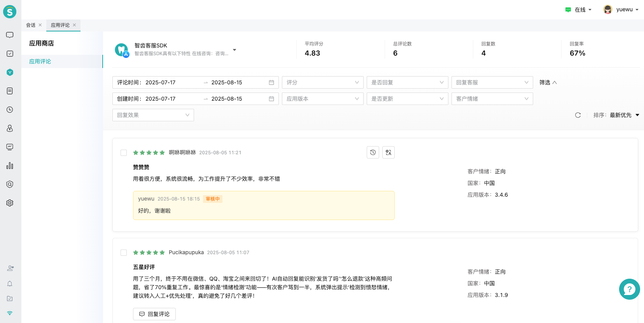Open the 是否更新 dropdown filter
This screenshot has height=323, width=644.
click(x=408, y=99)
